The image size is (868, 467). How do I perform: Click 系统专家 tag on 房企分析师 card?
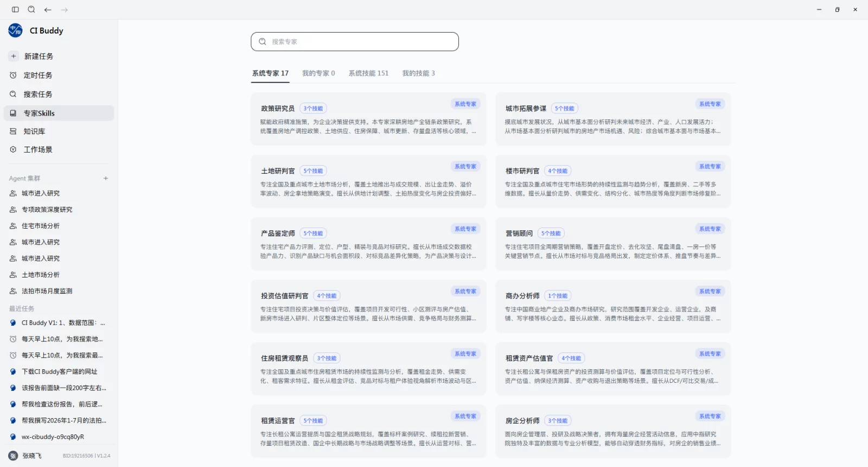coord(710,416)
